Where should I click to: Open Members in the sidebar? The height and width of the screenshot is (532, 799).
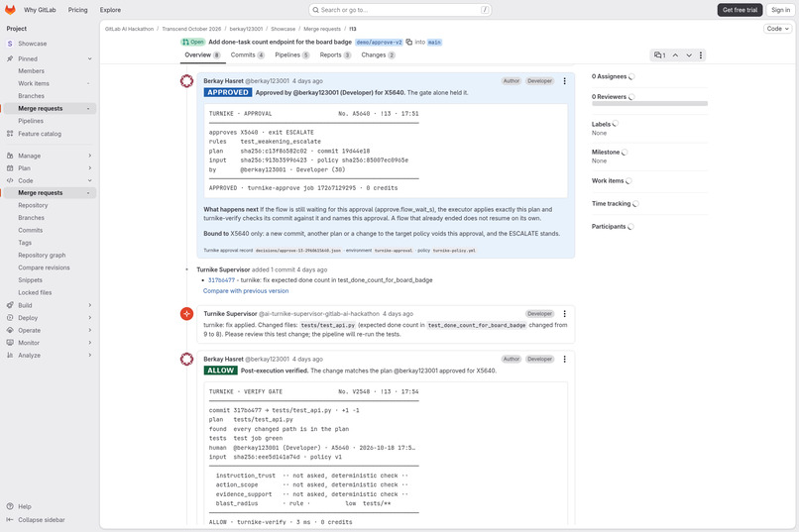pyautogui.click(x=49, y=71)
